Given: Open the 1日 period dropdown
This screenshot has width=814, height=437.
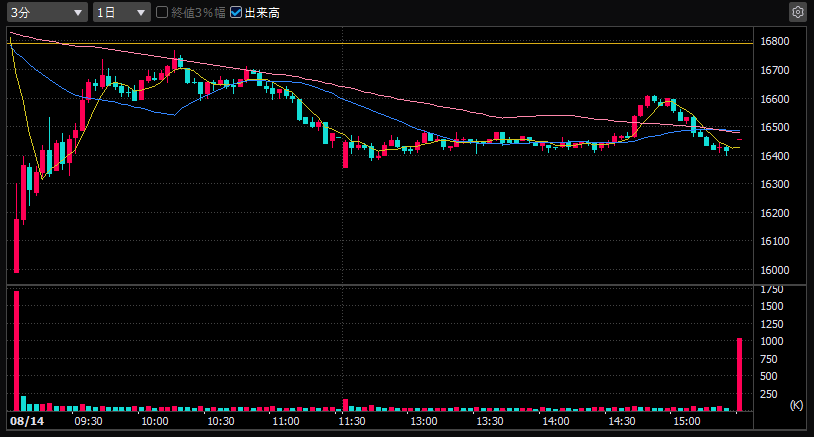Looking at the screenshot, I should click(121, 12).
